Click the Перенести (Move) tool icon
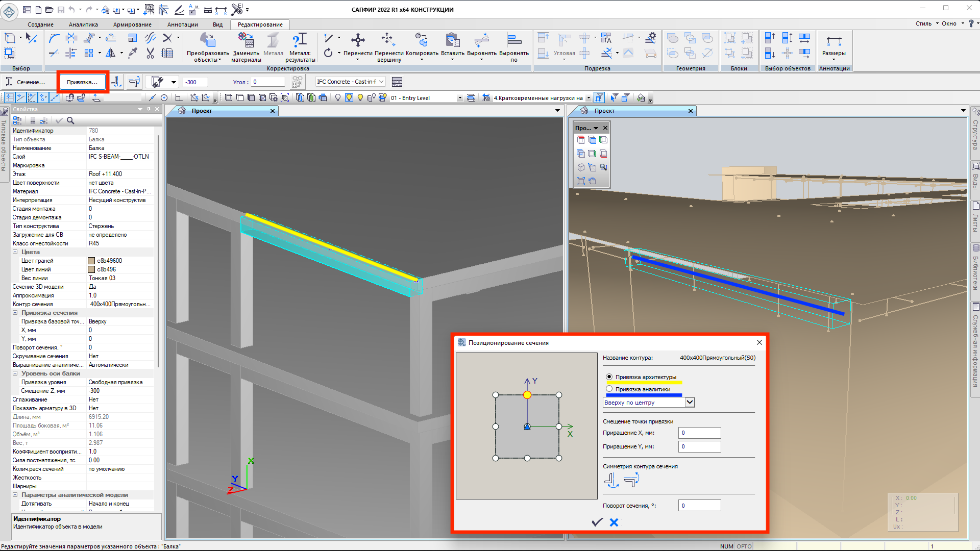Image resolution: width=980 pixels, height=551 pixels. tap(357, 40)
